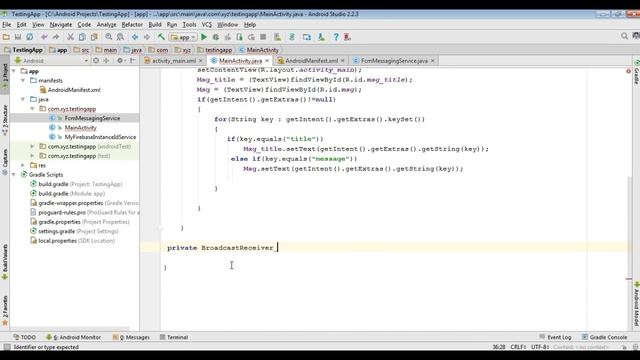Click the Open folder toolbar icon
Image resolution: width=640 pixels, height=360 pixels.
[x=6, y=37]
